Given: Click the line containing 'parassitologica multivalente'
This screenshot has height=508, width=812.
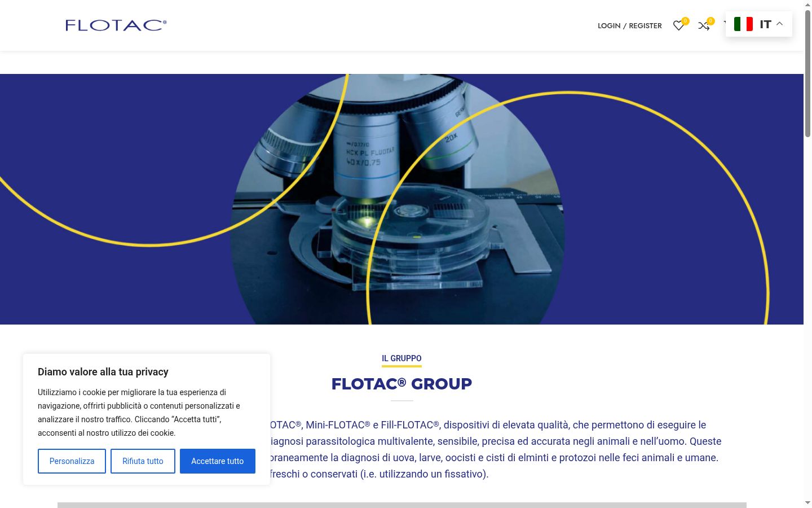Looking at the screenshot, I should pyautogui.click(x=495, y=441).
